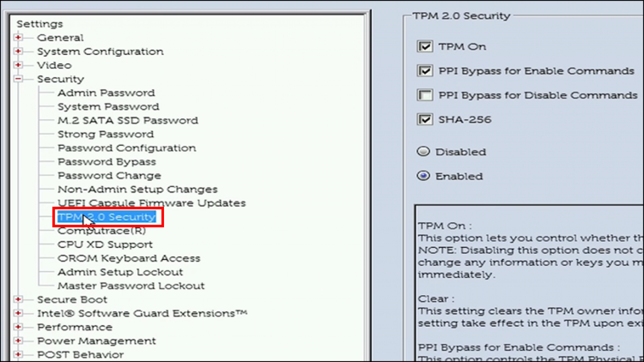Expand the Power Management section
The image size is (644, 362).
18,340
